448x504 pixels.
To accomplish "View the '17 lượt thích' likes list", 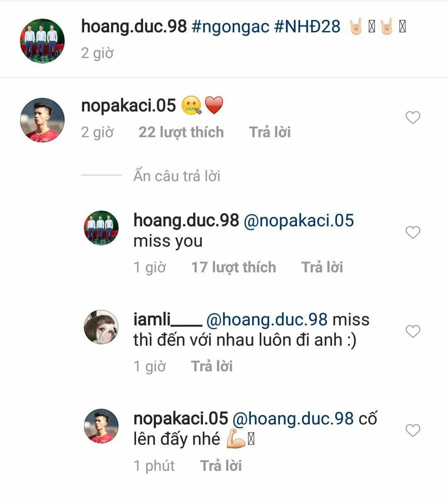I will (x=234, y=267).
